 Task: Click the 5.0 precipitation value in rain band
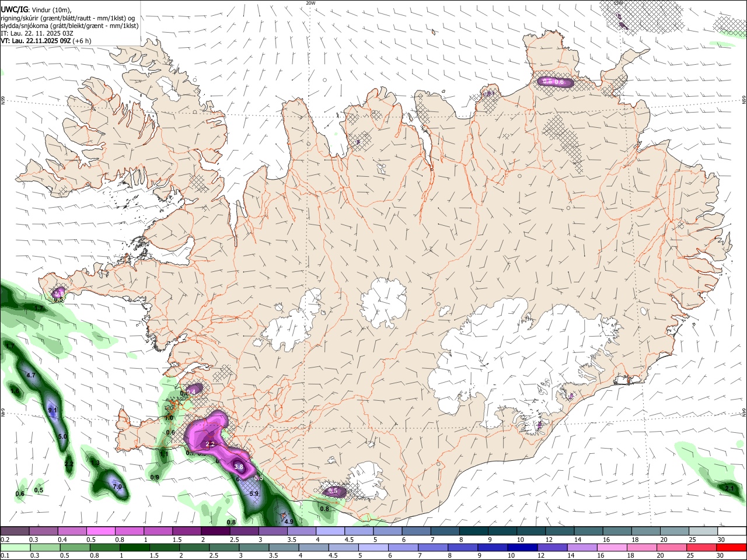point(63,436)
